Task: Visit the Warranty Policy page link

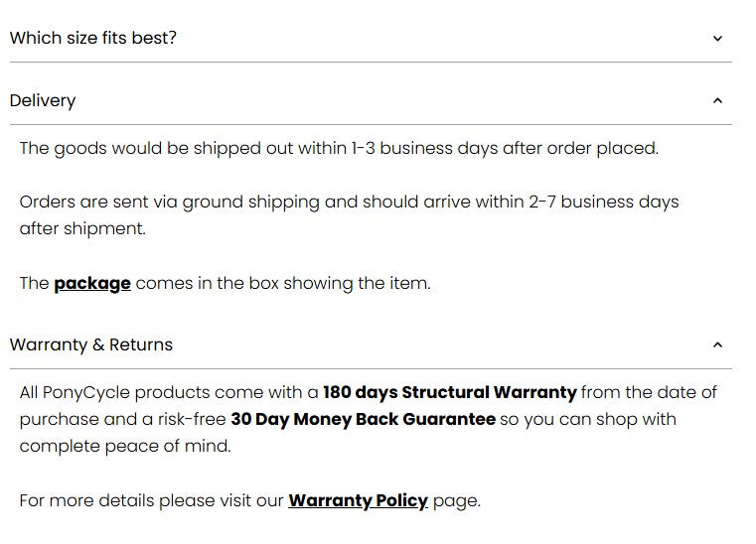Action: pyautogui.click(x=358, y=500)
